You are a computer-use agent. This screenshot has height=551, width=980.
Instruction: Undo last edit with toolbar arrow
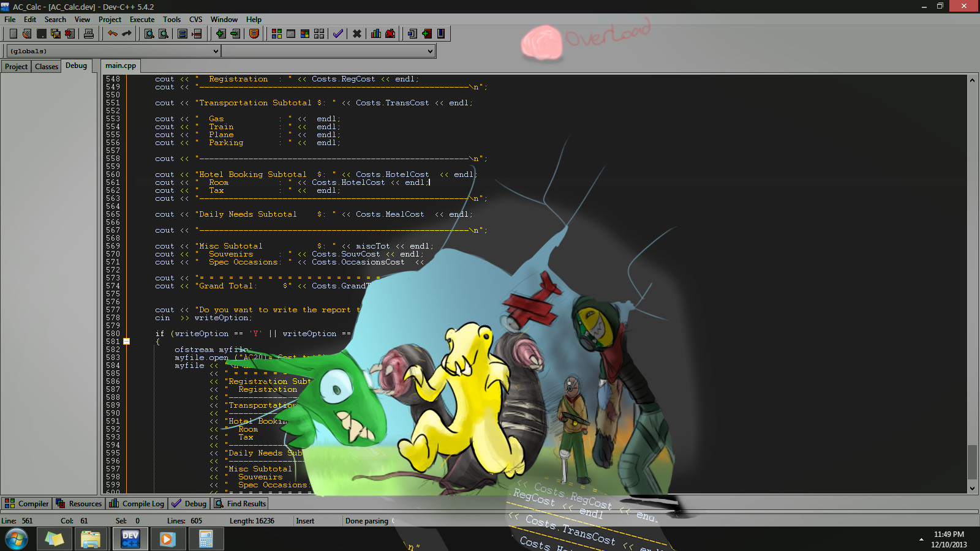[112, 34]
